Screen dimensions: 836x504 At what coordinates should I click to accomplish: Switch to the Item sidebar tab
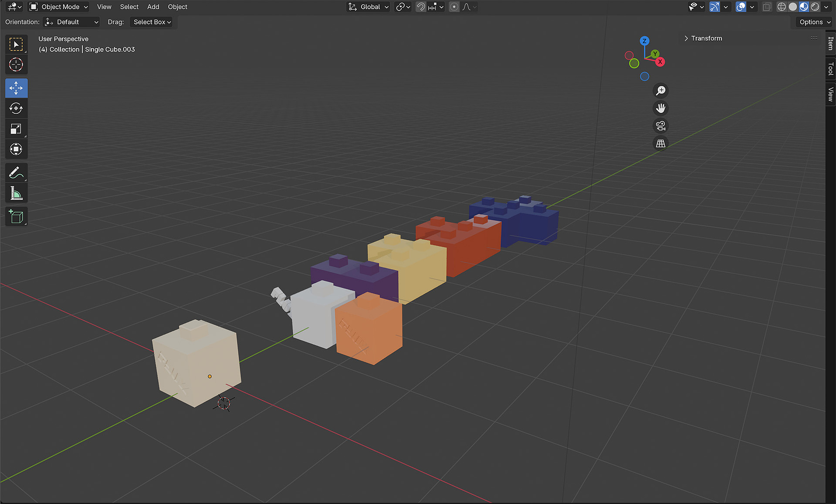click(831, 43)
